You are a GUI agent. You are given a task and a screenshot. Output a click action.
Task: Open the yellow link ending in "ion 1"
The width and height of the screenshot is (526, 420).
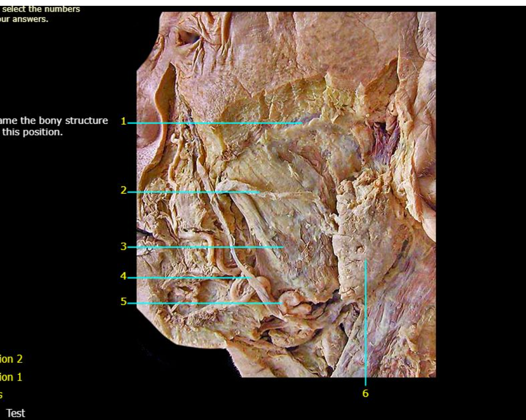click(x=11, y=377)
